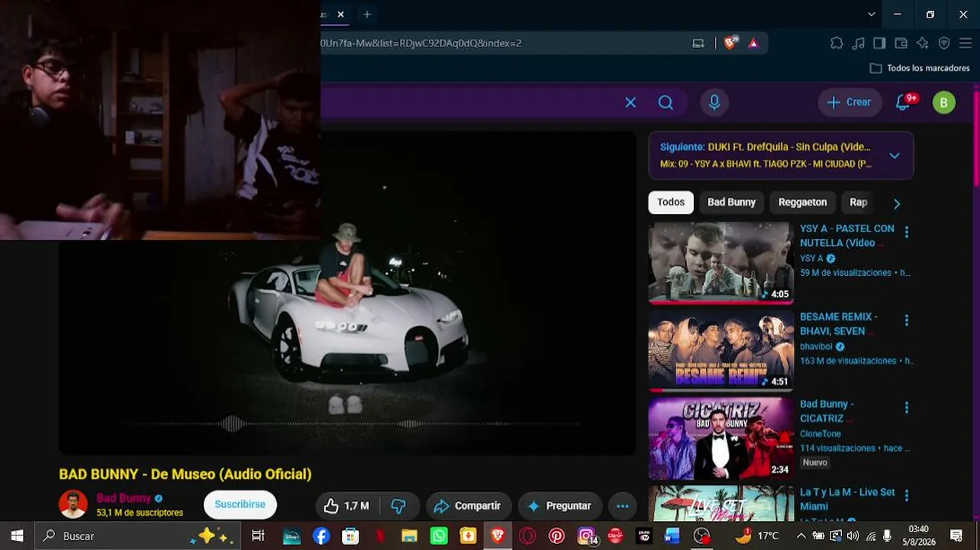Viewport: 980px width, 550px height.
Task: Click the Brave Shields icon in address bar
Action: [x=730, y=43]
